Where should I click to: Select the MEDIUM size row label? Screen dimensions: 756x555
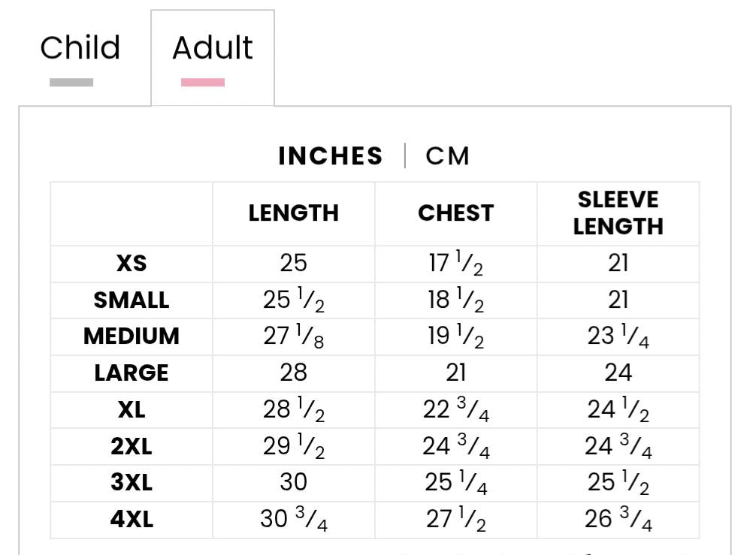click(x=132, y=336)
